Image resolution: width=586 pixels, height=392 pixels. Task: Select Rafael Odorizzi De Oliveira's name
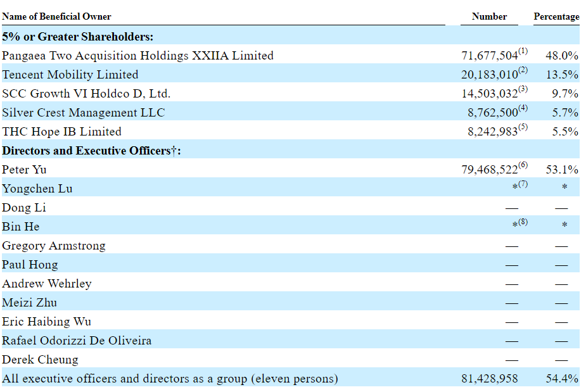click(x=77, y=341)
